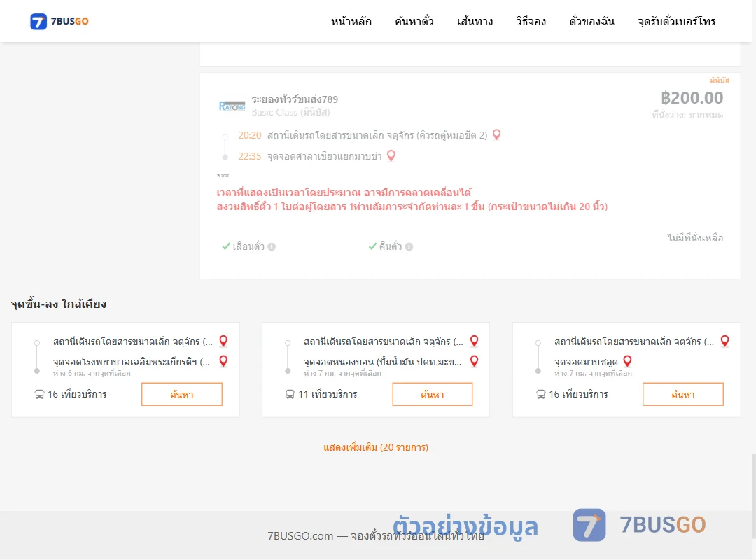Search the hospital route with ค้นหา
This screenshot has height=560, width=756.
tap(182, 395)
